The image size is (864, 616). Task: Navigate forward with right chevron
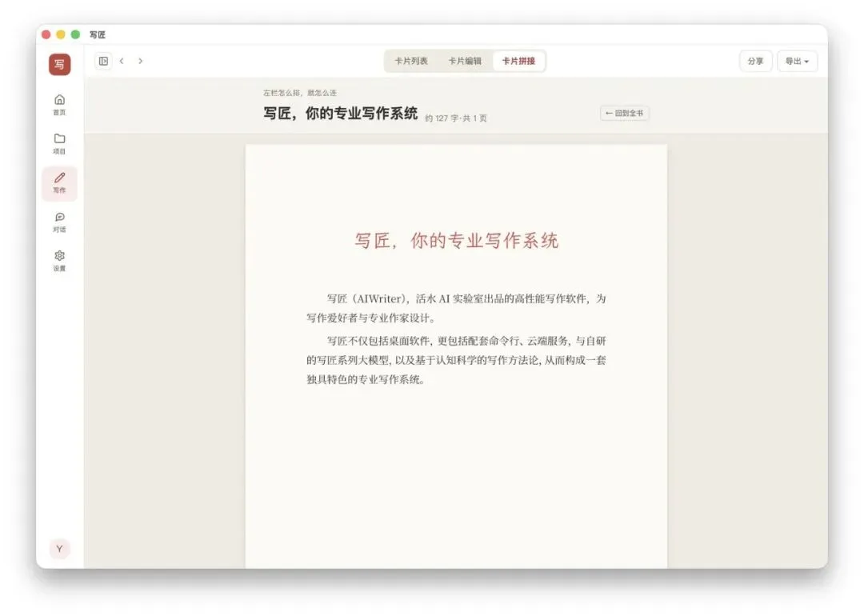coord(141,61)
